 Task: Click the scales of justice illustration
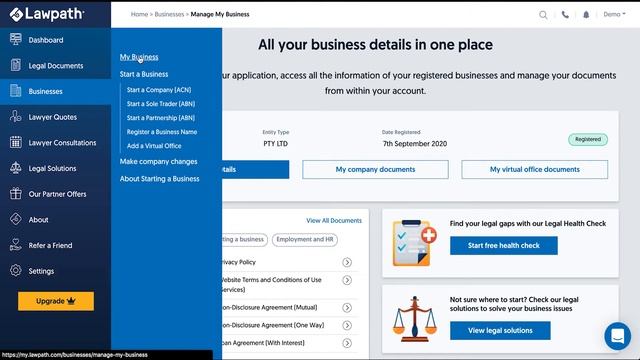click(x=414, y=319)
